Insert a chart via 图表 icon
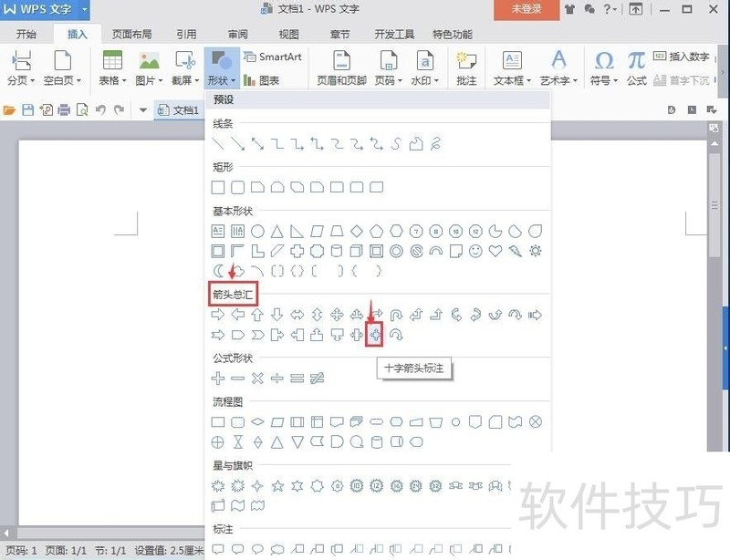730x560 pixels. 262,80
